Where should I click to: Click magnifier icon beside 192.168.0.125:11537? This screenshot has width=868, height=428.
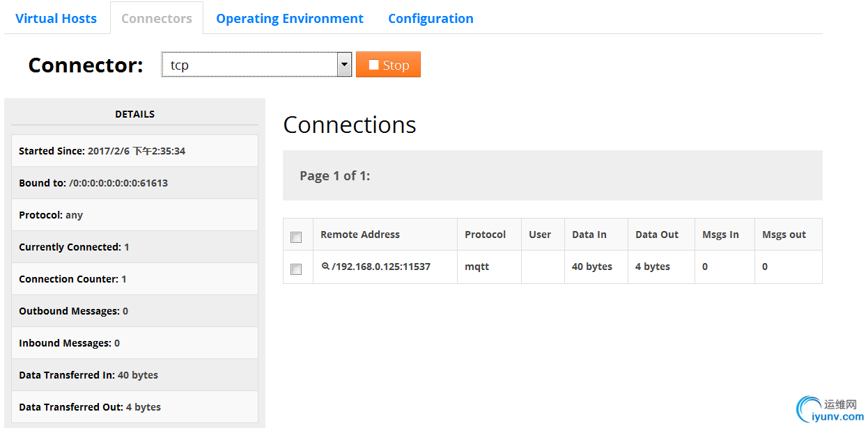[325, 266]
